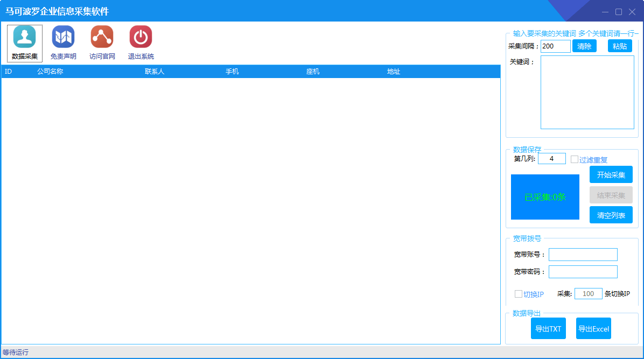Focus the 宽带密码 input field
This screenshot has height=359, width=644.
click(x=583, y=272)
